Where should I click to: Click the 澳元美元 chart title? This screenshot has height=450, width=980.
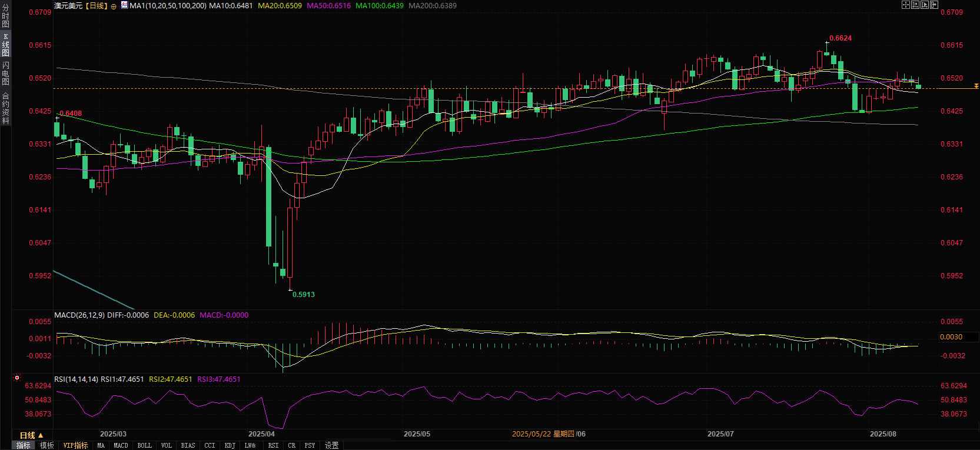pyautogui.click(x=68, y=5)
